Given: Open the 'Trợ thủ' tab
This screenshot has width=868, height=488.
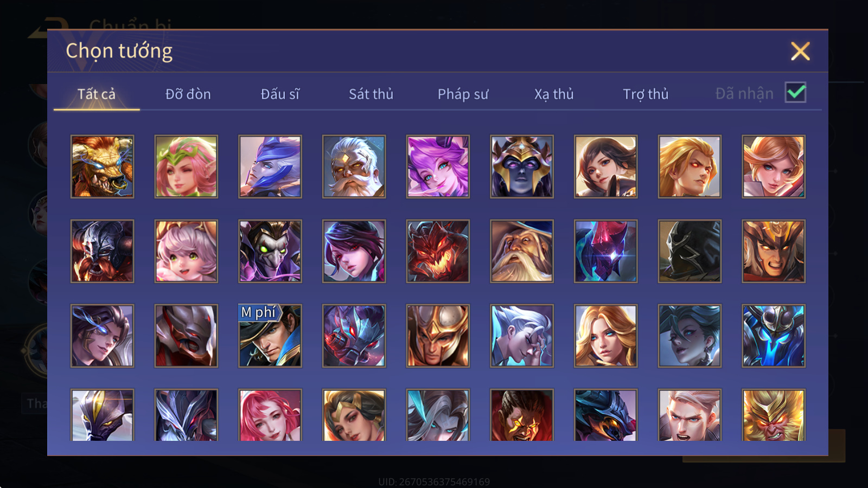Looking at the screenshot, I should pos(646,94).
